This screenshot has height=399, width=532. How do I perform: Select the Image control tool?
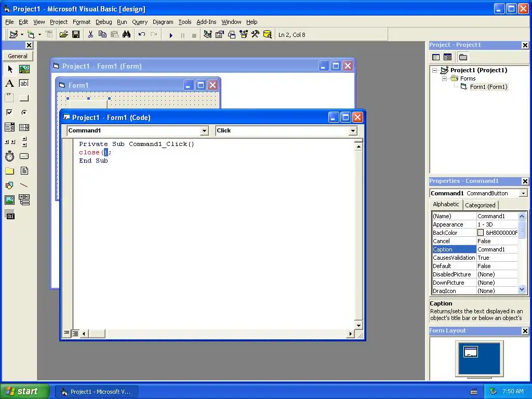[10, 200]
